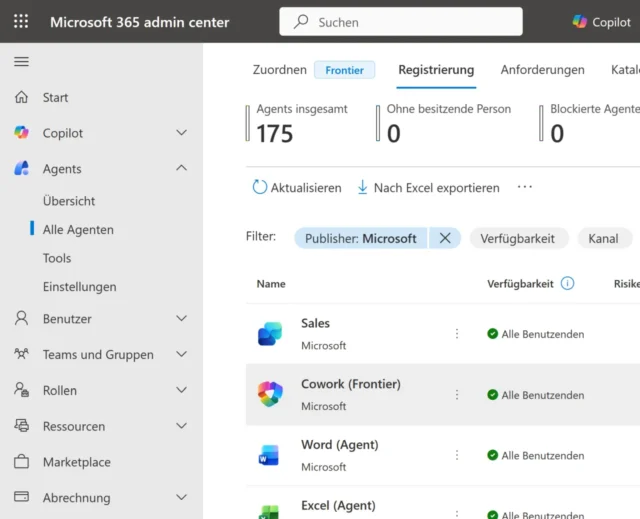Click the Abrechnung card icon
This screenshot has width=640, height=519.
21,497
